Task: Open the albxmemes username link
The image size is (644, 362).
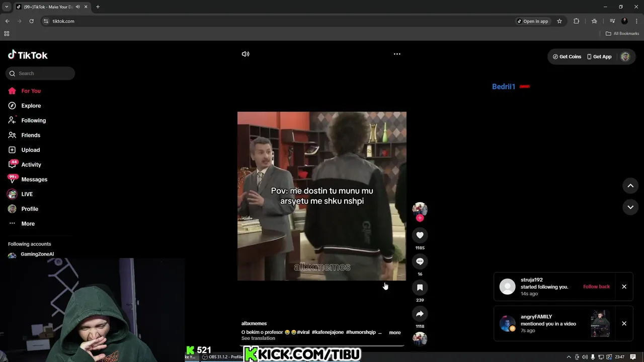Action: 254,323
